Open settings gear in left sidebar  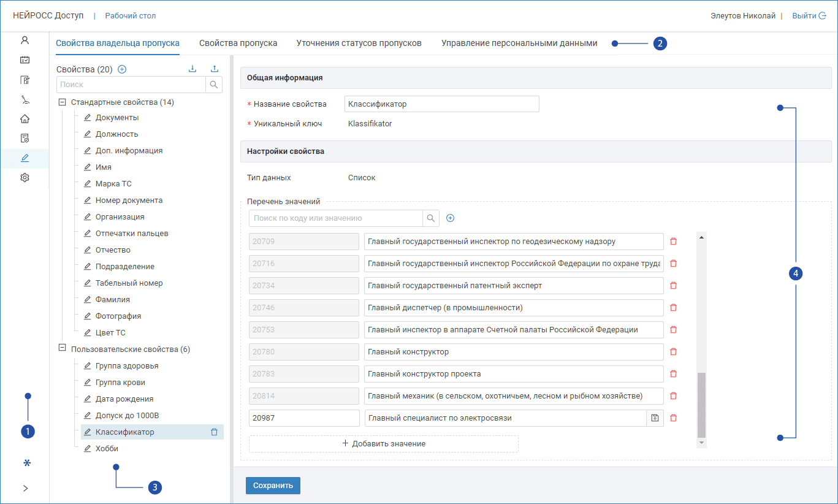pos(25,178)
